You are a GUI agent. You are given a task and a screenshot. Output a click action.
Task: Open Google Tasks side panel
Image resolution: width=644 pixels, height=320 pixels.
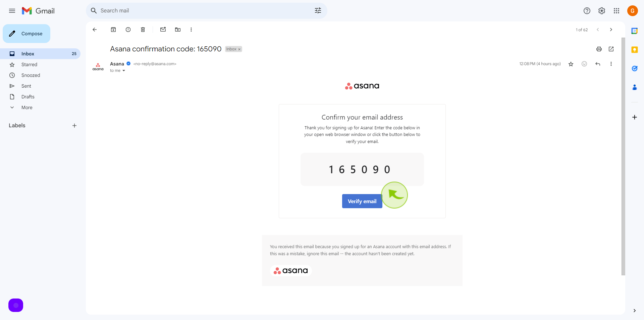tap(635, 68)
